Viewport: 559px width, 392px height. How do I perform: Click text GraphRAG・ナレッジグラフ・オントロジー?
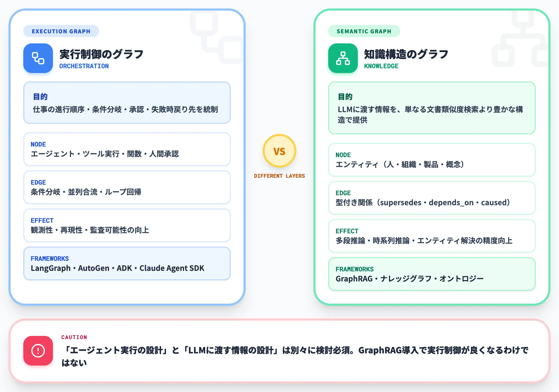(x=409, y=279)
